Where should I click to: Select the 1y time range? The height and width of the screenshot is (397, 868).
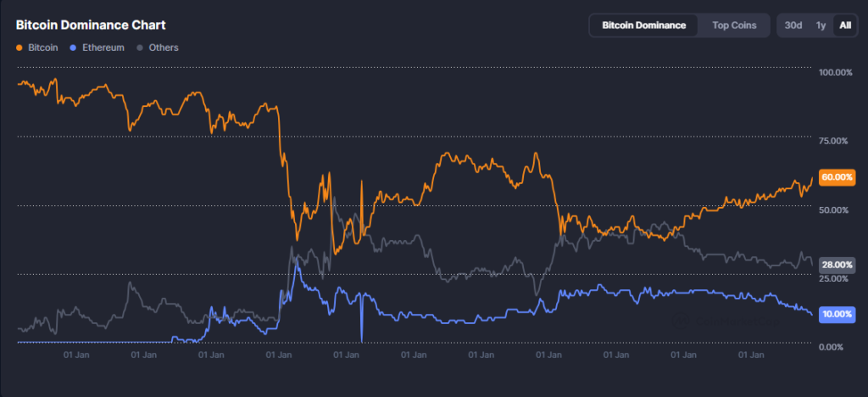pyautogui.click(x=821, y=25)
